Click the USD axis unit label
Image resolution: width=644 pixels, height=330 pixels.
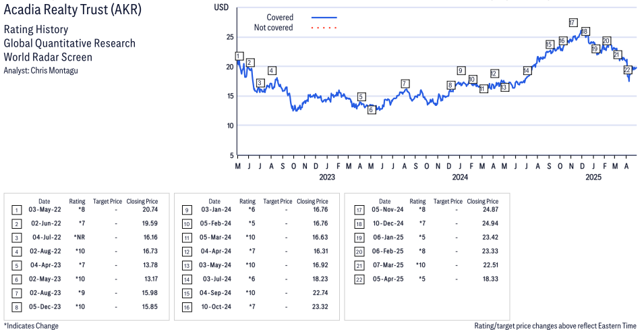click(x=221, y=7)
